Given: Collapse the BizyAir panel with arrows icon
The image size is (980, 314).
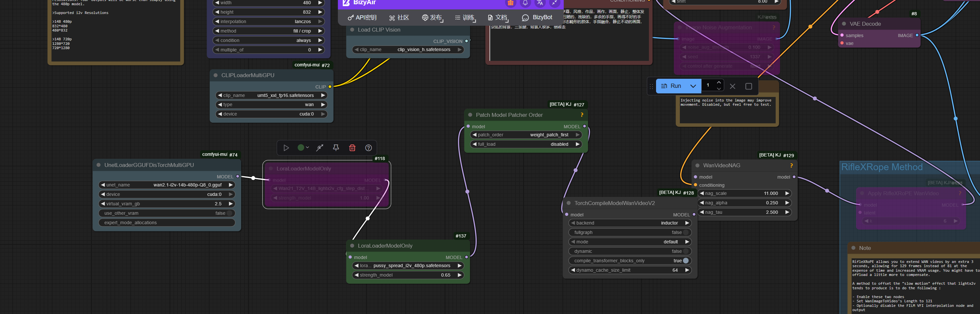Looking at the screenshot, I should pyautogui.click(x=555, y=3).
